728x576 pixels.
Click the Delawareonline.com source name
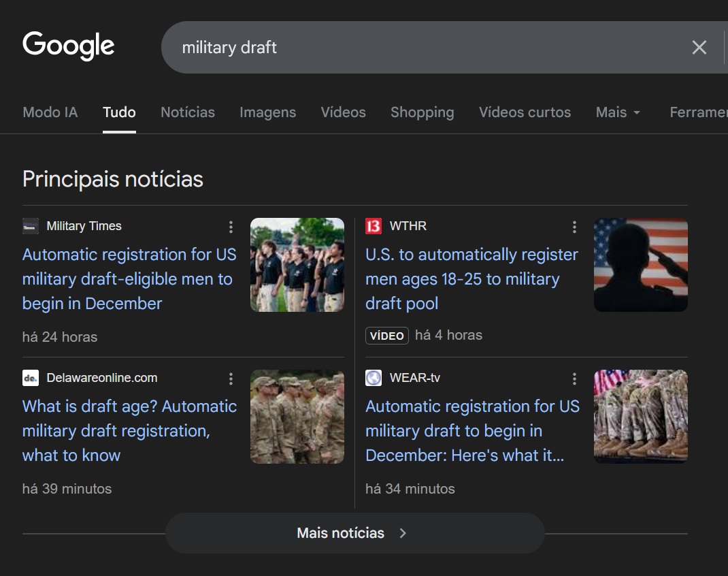101,378
